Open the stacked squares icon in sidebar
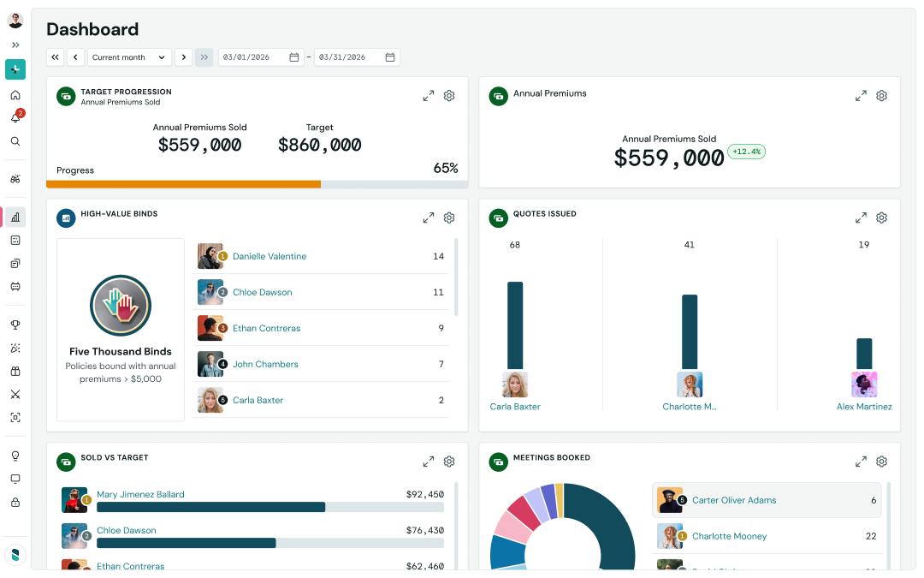The width and height of the screenshot is (924, 578). point(15,264)
